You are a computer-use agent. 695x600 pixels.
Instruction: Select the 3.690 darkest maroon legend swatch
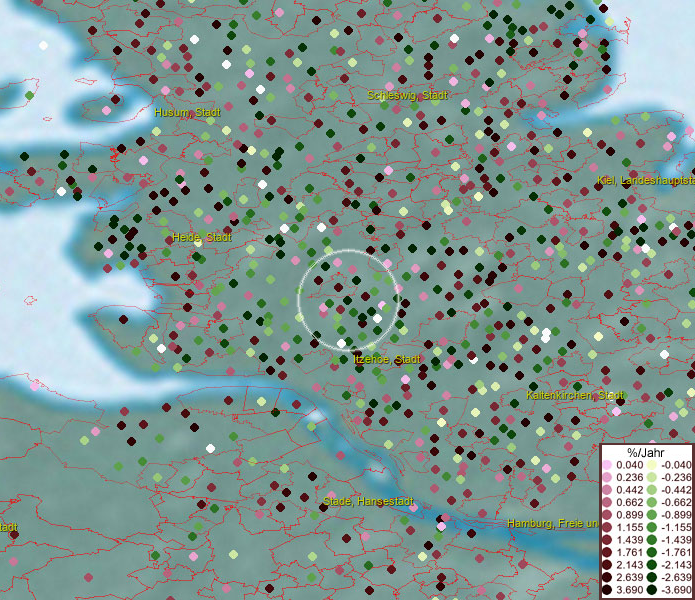(x=607, y=590)
